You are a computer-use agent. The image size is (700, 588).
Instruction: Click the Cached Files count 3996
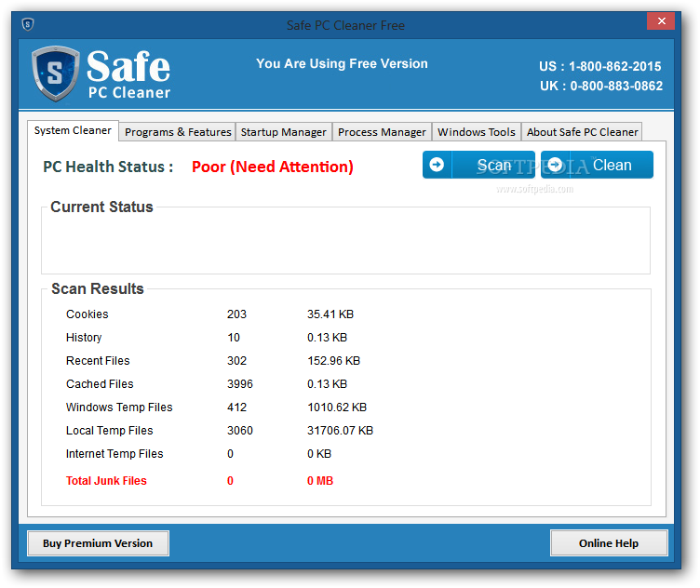[240, 383]
